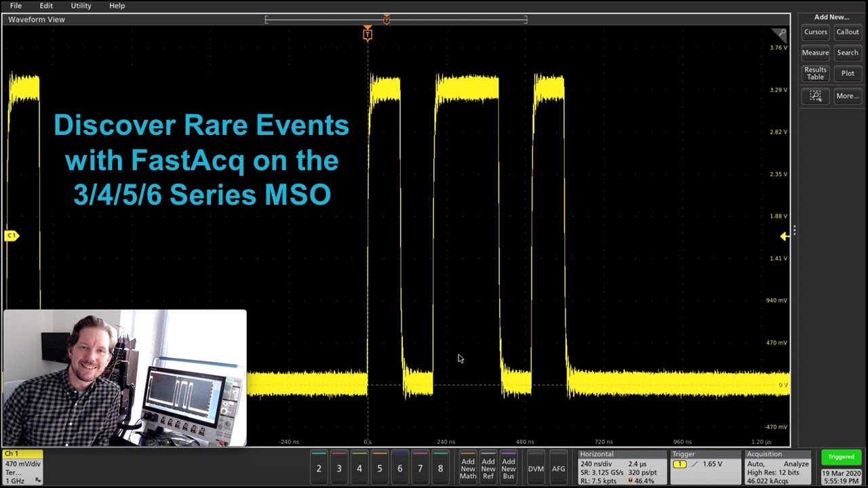Viewport: 868px width, 488px height.
Task: Click the green Triggered status button
Action: [x=841, y=457]
